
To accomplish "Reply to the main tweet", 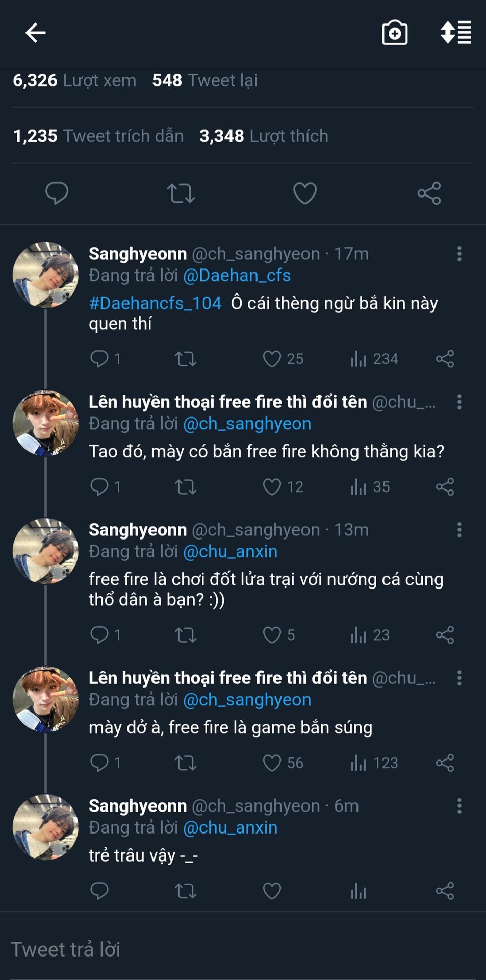I will 57,193.
